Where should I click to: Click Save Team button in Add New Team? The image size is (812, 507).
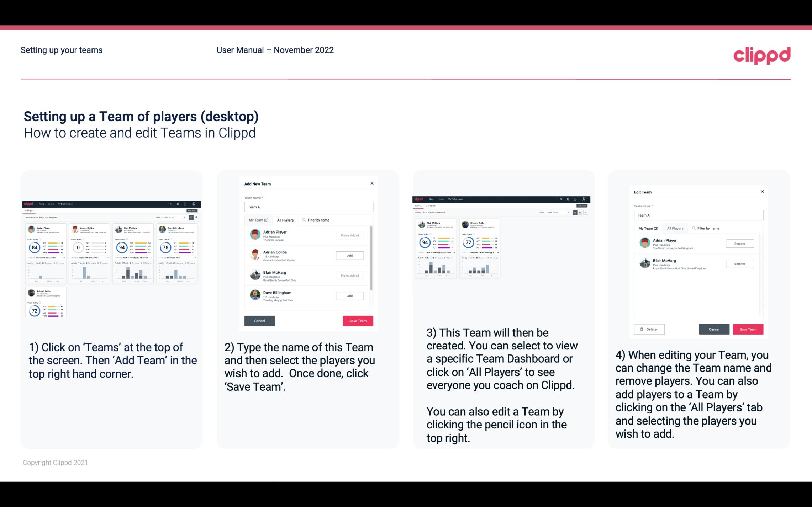(x=357, y=320)
